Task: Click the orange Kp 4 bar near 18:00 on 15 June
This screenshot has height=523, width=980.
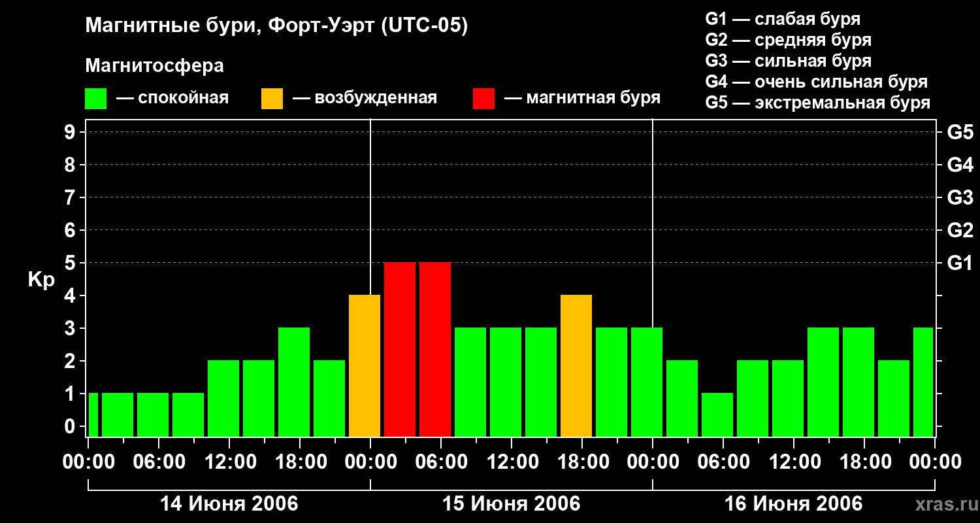Action: (576, 366)
